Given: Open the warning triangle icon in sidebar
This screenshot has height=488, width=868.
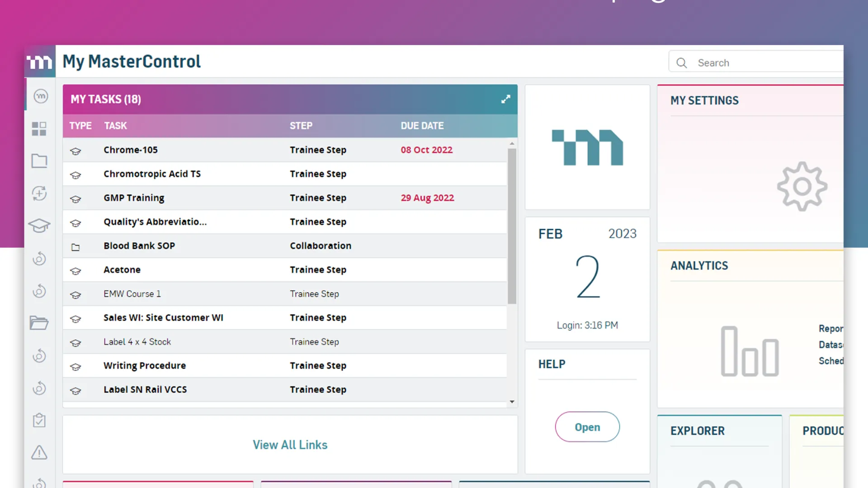Looking at the screenshot, I should click(39, 452).
